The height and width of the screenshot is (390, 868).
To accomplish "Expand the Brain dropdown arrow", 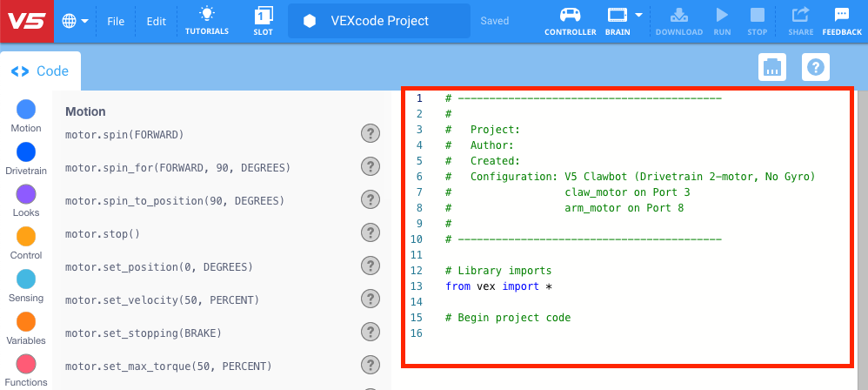I will (x=639, y=15).
